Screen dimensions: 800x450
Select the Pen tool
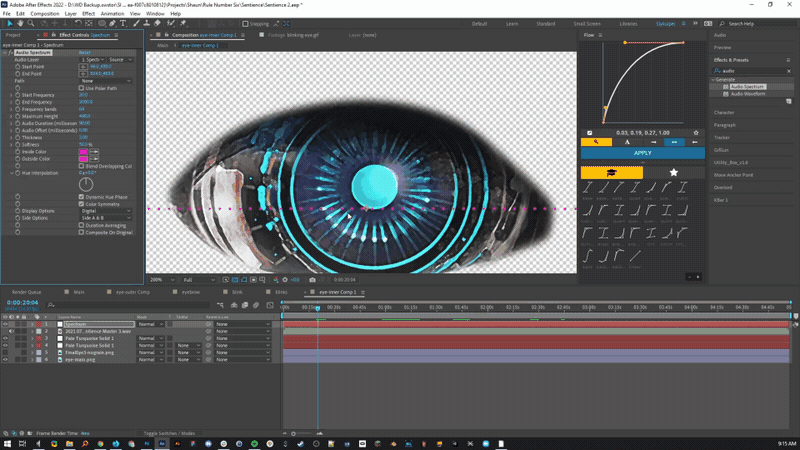[112, 23]
